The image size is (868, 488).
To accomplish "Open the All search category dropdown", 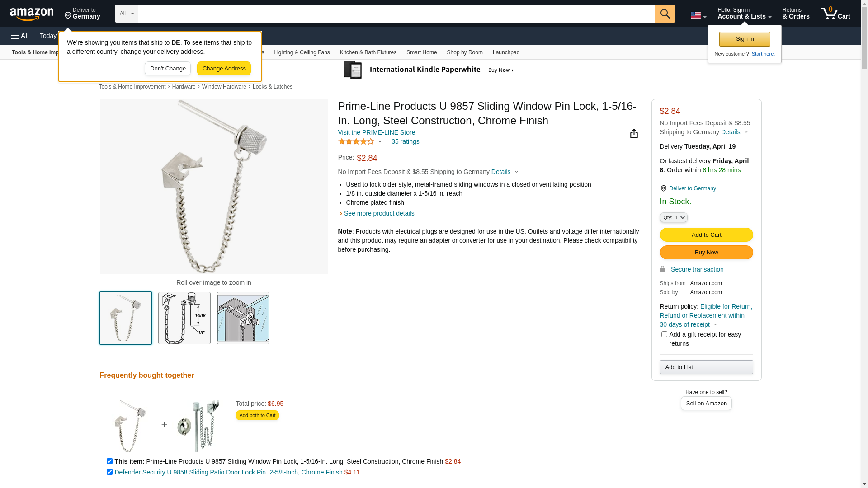I will pos(127,14).
